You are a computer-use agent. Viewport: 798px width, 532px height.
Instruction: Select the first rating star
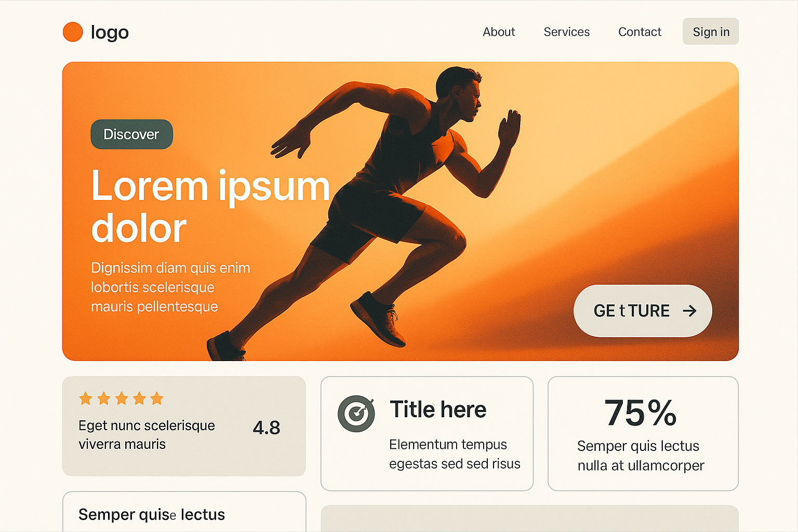point(86,398)
